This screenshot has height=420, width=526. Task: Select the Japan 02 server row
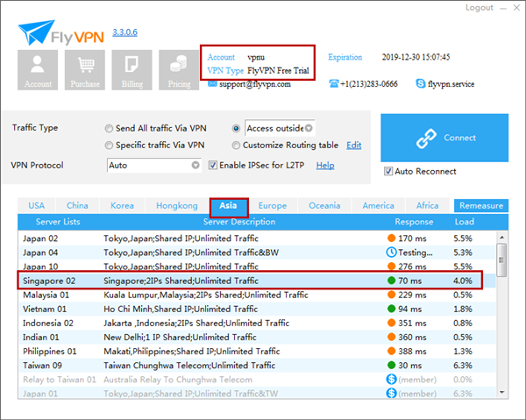[x=257, y=238]
